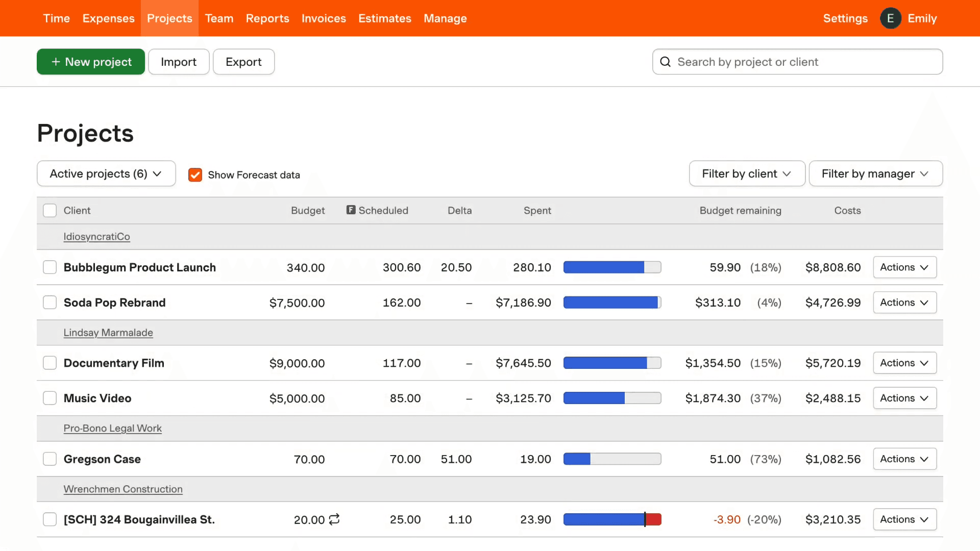Viewport: 980px width, 551px height.
Task: Select the Projects tab
Action: (x=169, y=18)
